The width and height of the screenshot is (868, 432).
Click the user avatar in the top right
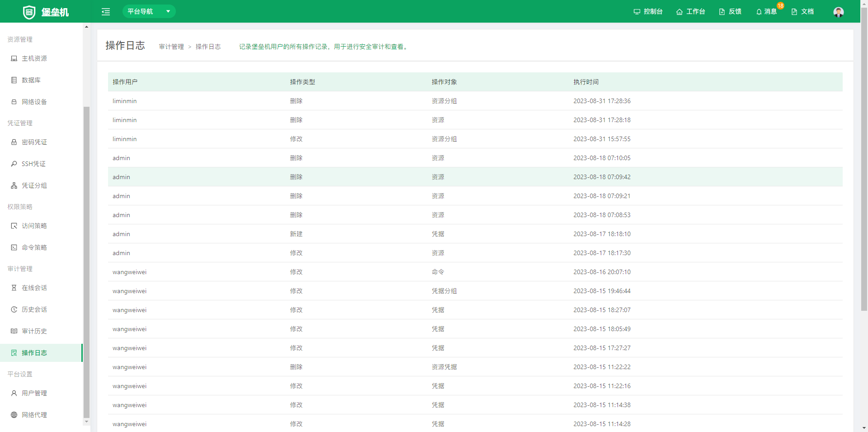tap(838, 12)
